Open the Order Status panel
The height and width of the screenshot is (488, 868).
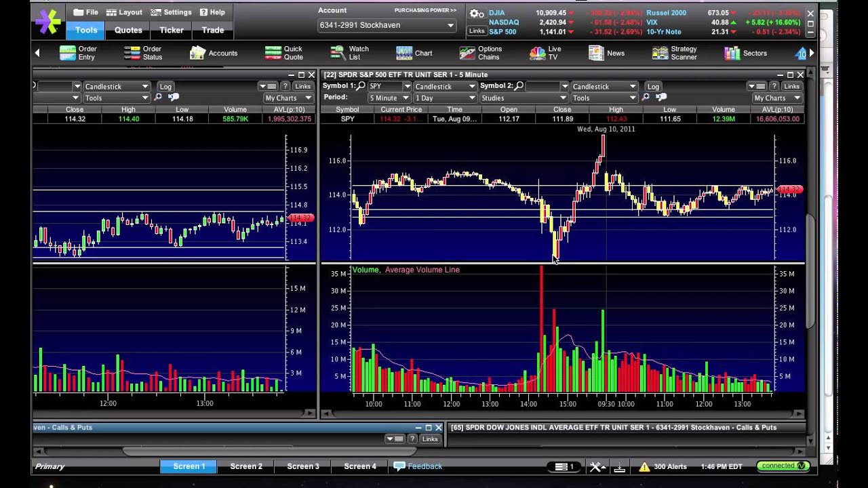143,53
